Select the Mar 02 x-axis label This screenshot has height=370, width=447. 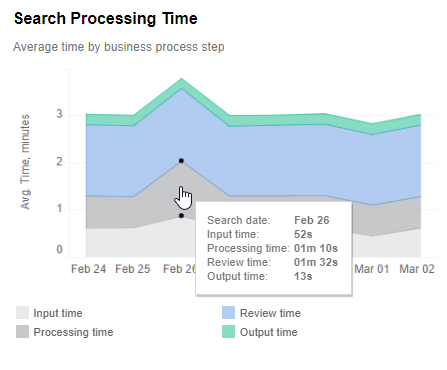(x=417, y=269)
